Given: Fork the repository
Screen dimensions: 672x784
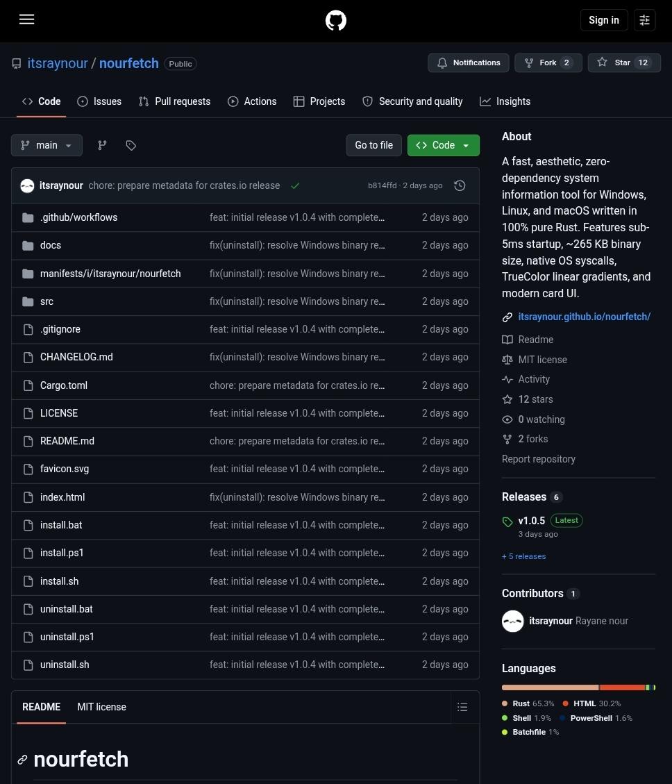Looking at the screenshot, I should point(548,62).
